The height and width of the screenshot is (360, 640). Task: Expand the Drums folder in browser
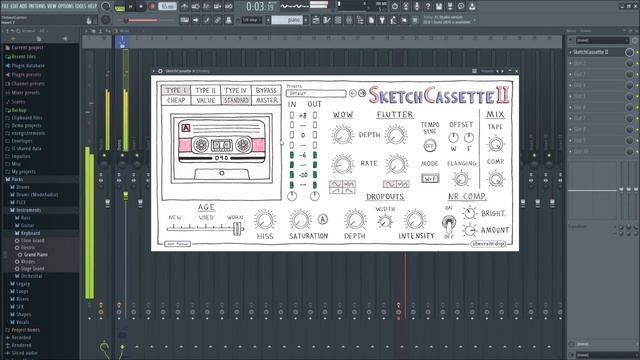coord(23,187)
